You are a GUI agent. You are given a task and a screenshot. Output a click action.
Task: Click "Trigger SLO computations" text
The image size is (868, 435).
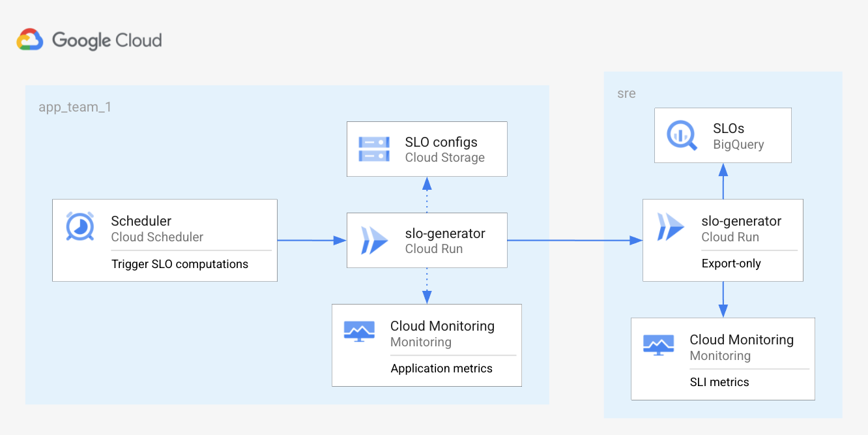pos(180,264)
